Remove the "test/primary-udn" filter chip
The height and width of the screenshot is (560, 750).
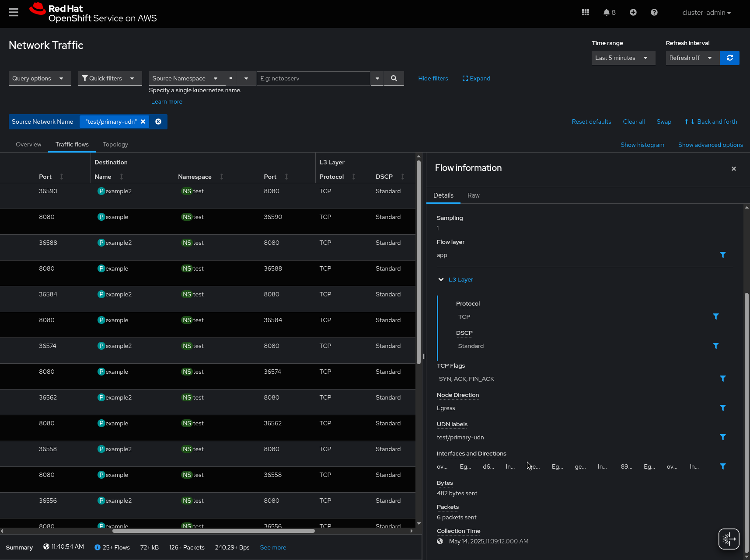click(143, 122)
